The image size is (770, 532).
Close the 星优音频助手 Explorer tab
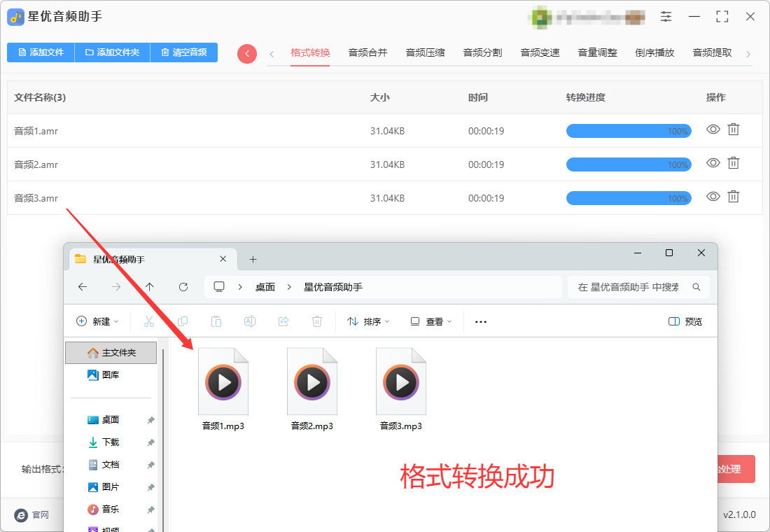223,259
